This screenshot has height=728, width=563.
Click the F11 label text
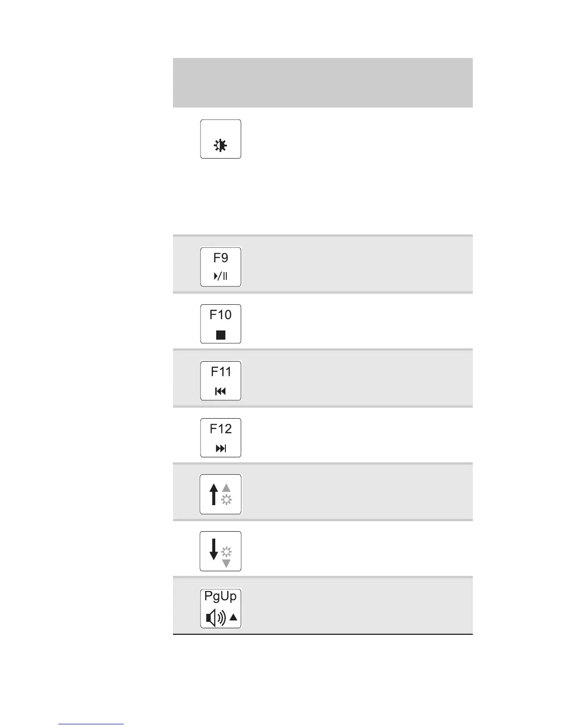(x=221, y=372)
